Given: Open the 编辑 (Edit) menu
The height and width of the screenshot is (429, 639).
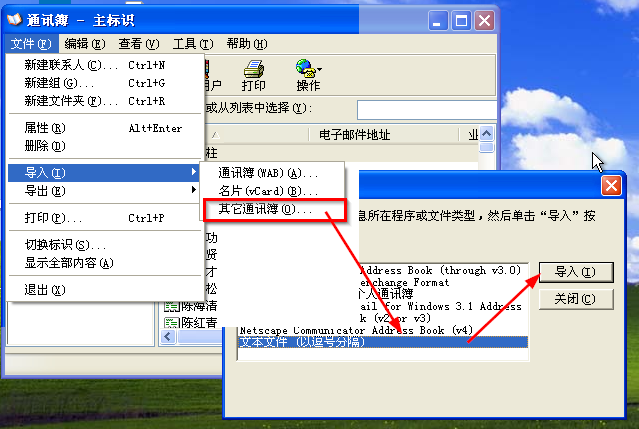Looking at the screenshot, I should coord(85,44).
